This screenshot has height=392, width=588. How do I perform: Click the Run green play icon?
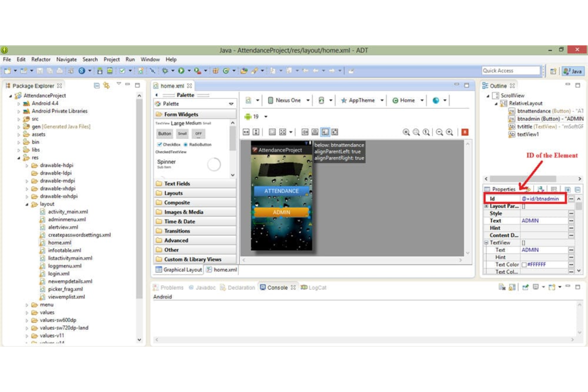coord(181,71)
